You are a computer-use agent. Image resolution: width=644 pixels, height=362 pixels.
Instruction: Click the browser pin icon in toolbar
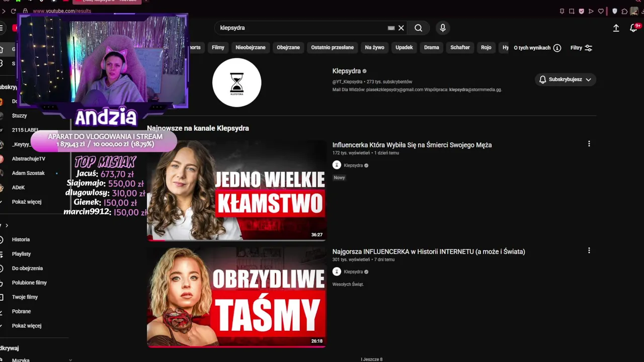click(562, 11)
